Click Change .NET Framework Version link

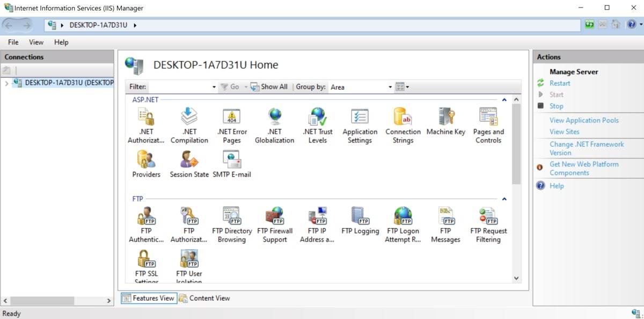(x=587, y=148)
